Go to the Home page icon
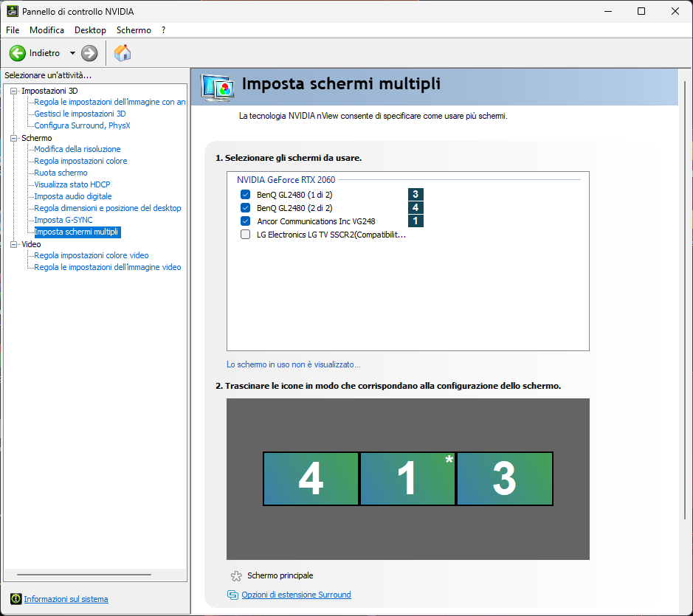The image size is (693, 616). [x=123, y=53]
